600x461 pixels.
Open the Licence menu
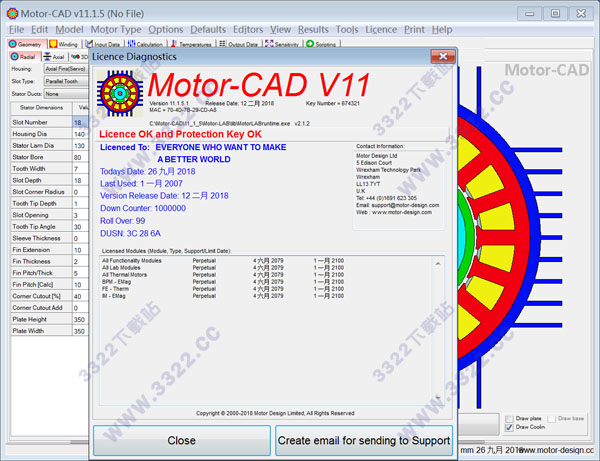pos(381,29)
